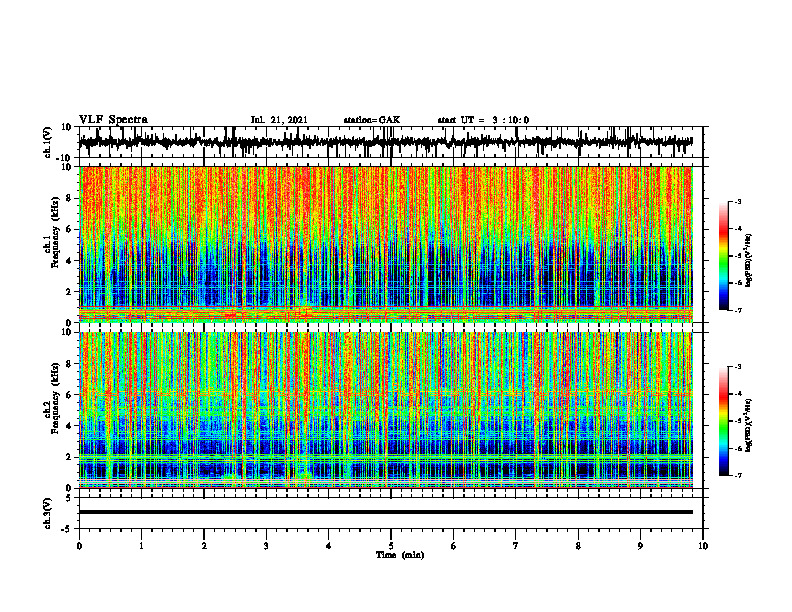Image resolution: width=792 pixels, height=612 pixels.
Task: Click the ch.2 spectrogram color scale bar
Action: [723, 421]
